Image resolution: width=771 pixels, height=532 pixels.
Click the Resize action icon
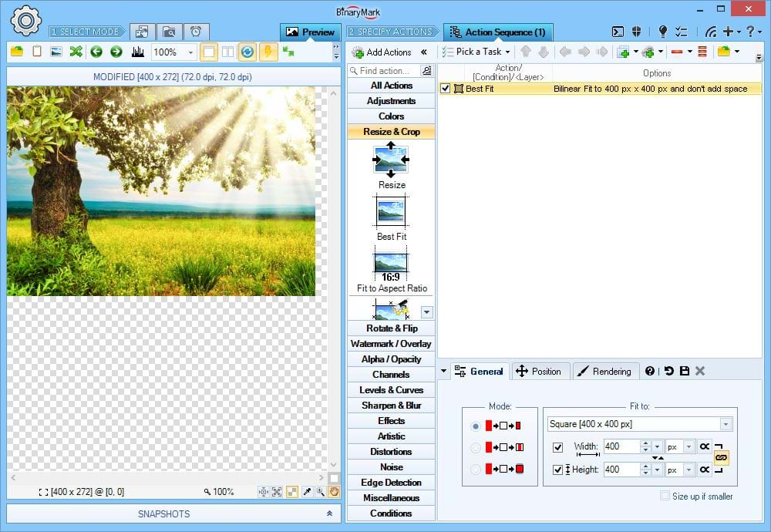coord(391,160)
